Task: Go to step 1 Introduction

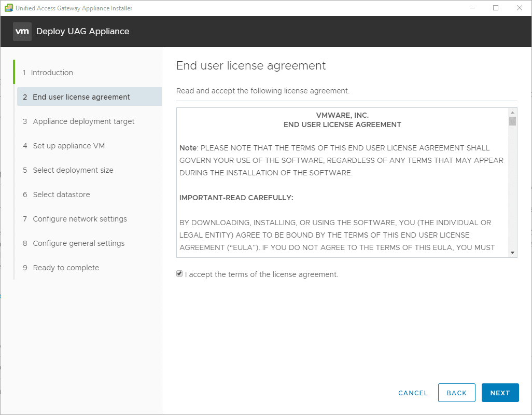Action: pyautogui.click(x=52, y=73)
